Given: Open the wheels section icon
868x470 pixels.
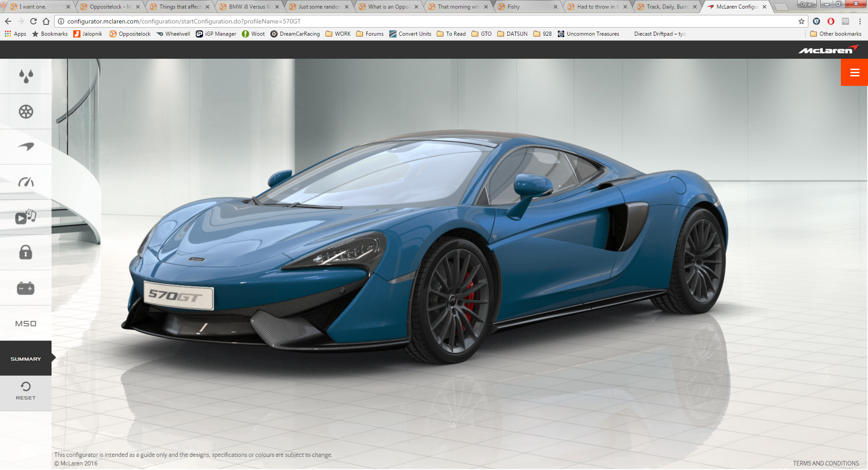Looking at the screenshot, I should click(26, 112).
